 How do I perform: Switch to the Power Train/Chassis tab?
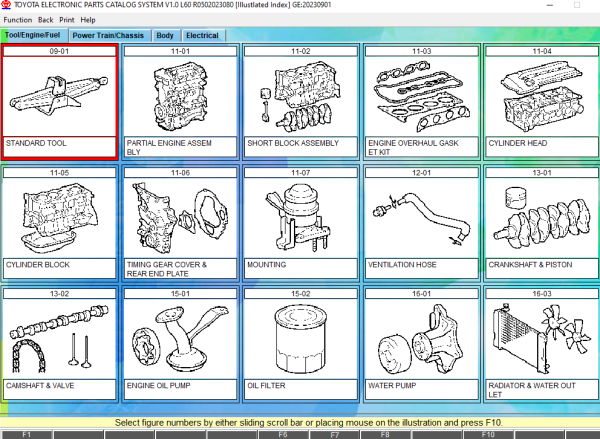[x=108, y=36]
